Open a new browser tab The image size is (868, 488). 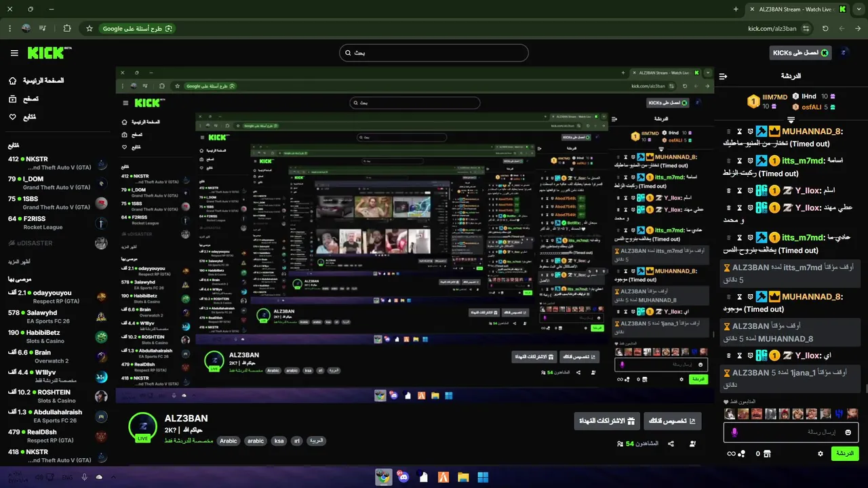pos(736,9)
